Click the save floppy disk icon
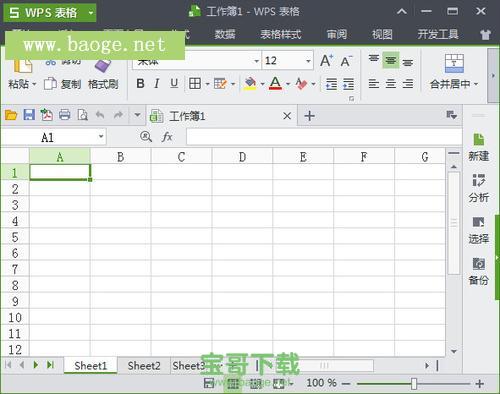The width and height of the screenshot is (500, 394). click(29, 115)
